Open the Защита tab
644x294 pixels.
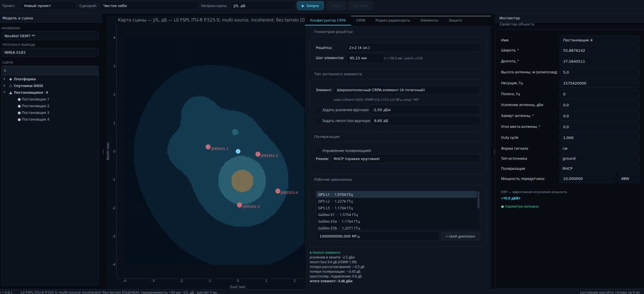pyautogui.click(x=455, y=20)
